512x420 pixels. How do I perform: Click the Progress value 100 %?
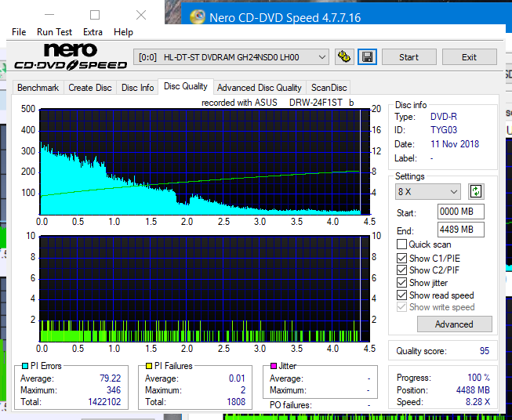479,378
